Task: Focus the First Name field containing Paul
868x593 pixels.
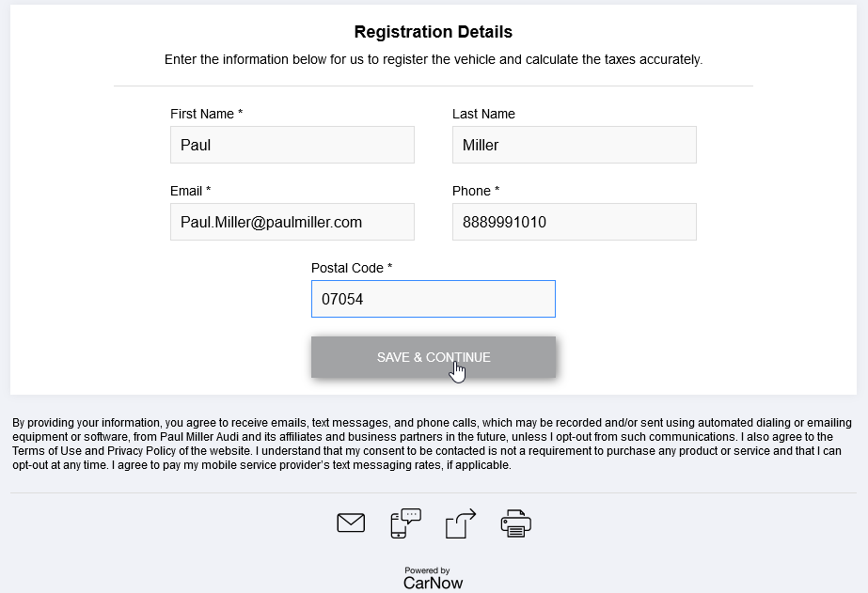Action: [292, 145]
